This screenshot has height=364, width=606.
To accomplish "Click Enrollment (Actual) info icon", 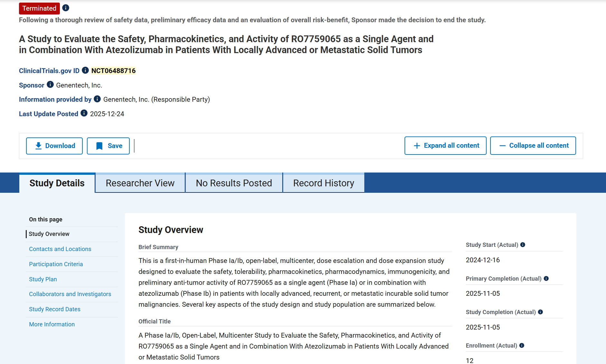I will coord(522,345).
